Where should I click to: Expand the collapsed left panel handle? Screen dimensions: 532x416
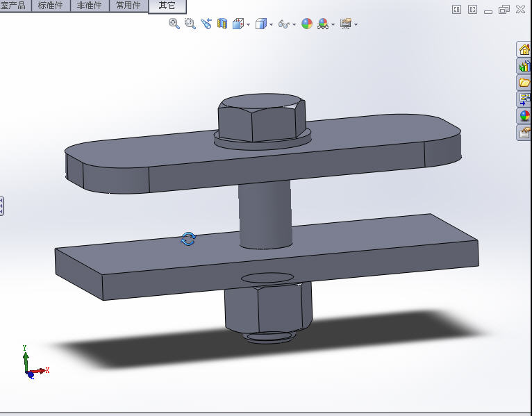tap(2, 206)
